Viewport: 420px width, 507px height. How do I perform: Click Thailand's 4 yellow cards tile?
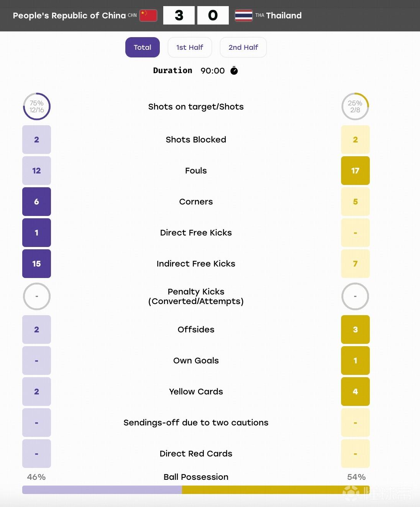(x=355, y=391)
